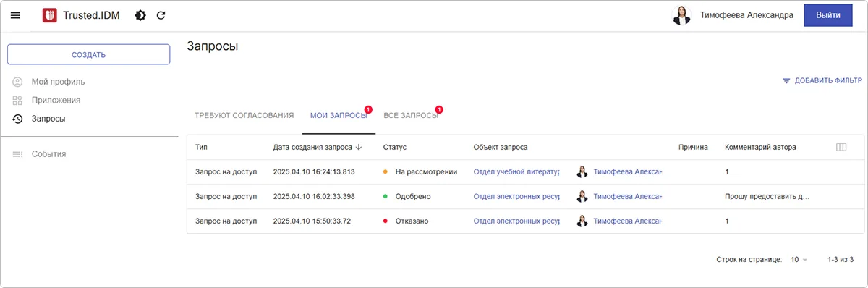868x288 pixels.
Task: Click the avatar in the Отказано row
Action: point(582,221)
